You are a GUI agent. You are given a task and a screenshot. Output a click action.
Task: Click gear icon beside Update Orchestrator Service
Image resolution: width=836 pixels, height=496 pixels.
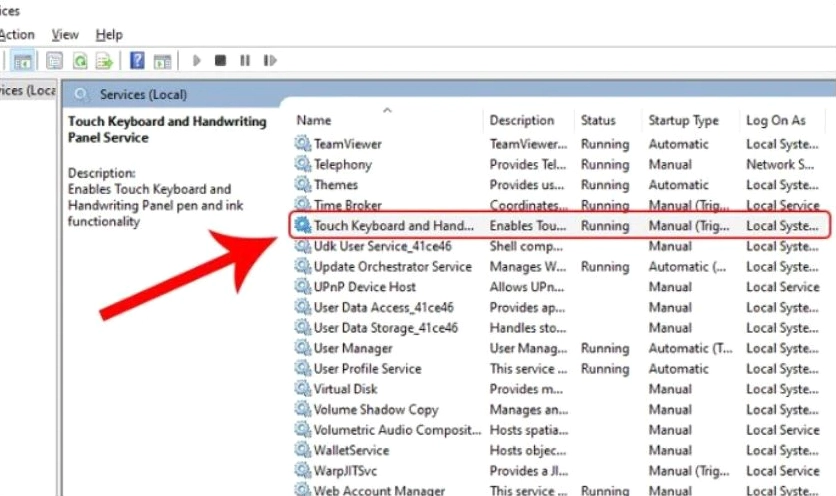[x=303, y=266]
